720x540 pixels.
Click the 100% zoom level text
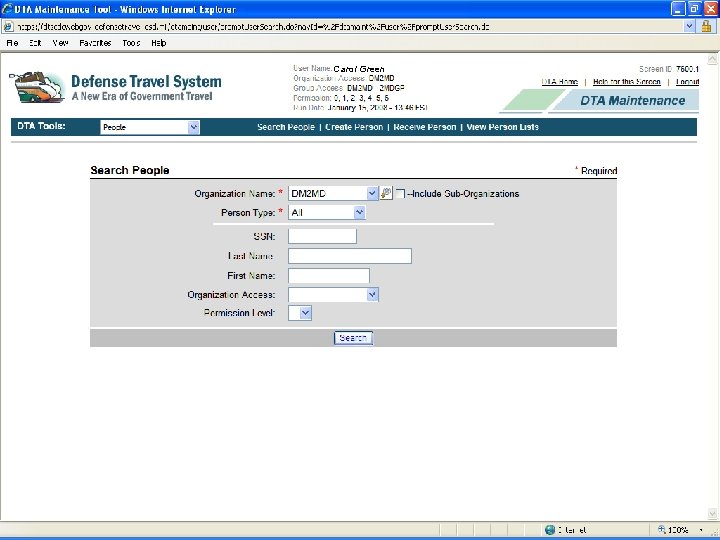[x=678, y=530]
